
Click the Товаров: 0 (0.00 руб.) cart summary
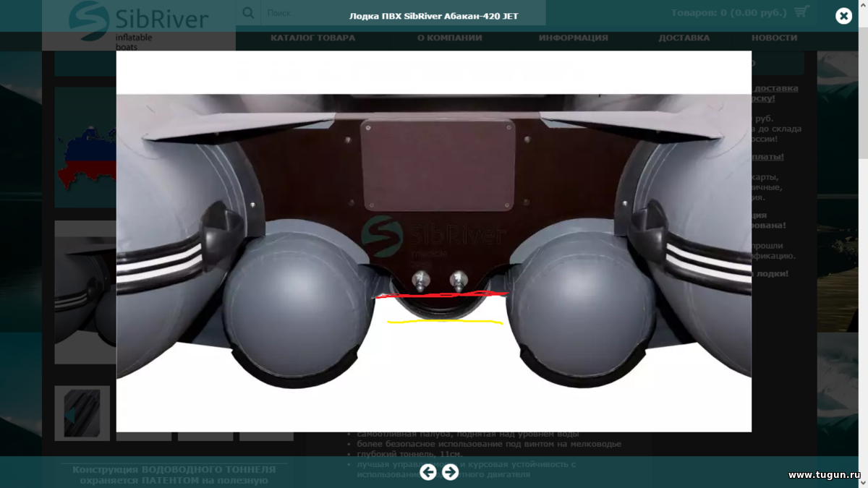[x=728, y=12]
